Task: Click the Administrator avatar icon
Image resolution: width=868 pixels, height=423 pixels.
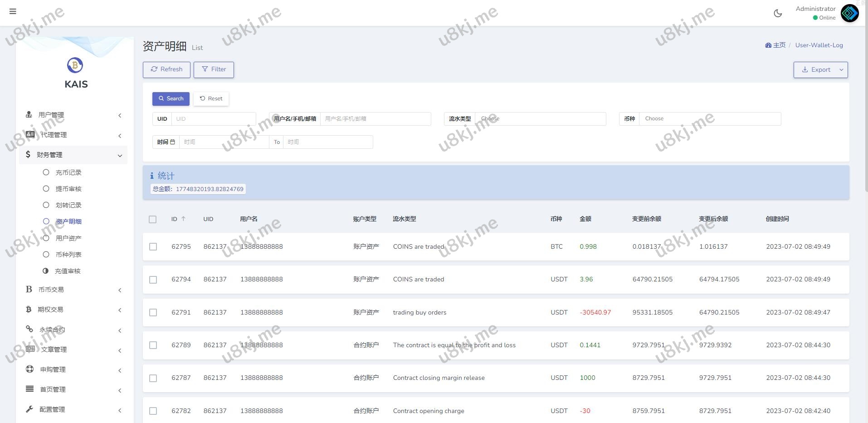Action: [849, 13]
